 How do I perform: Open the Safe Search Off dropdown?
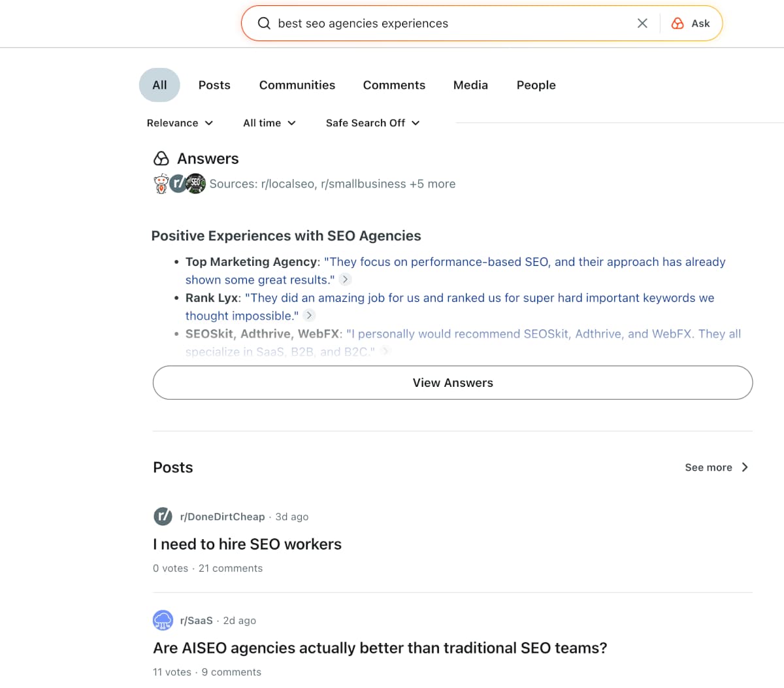pos(372,123)
